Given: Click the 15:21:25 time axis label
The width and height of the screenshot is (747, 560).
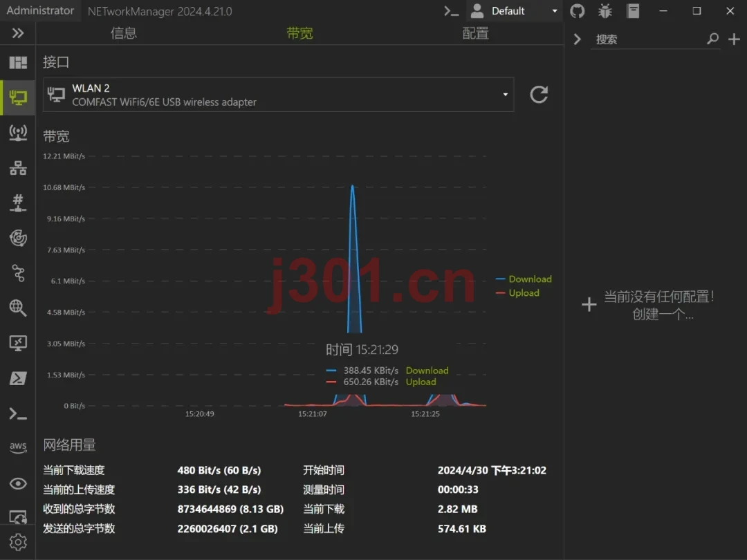Looking at the screenshot, I should coord(425,414).
